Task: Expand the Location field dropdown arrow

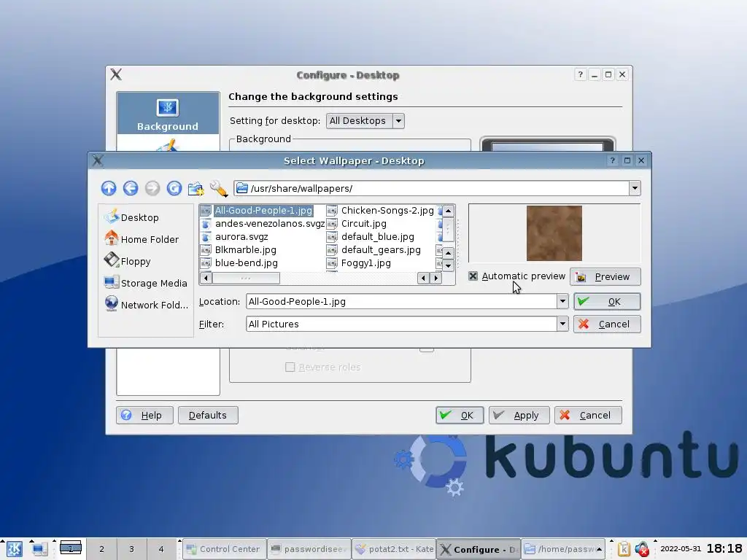Action: pyautogui.click(x=562, y=301)
